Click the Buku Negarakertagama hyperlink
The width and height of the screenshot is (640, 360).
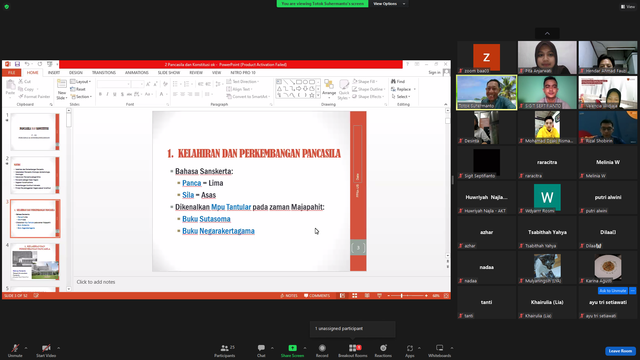coord(218,231)
